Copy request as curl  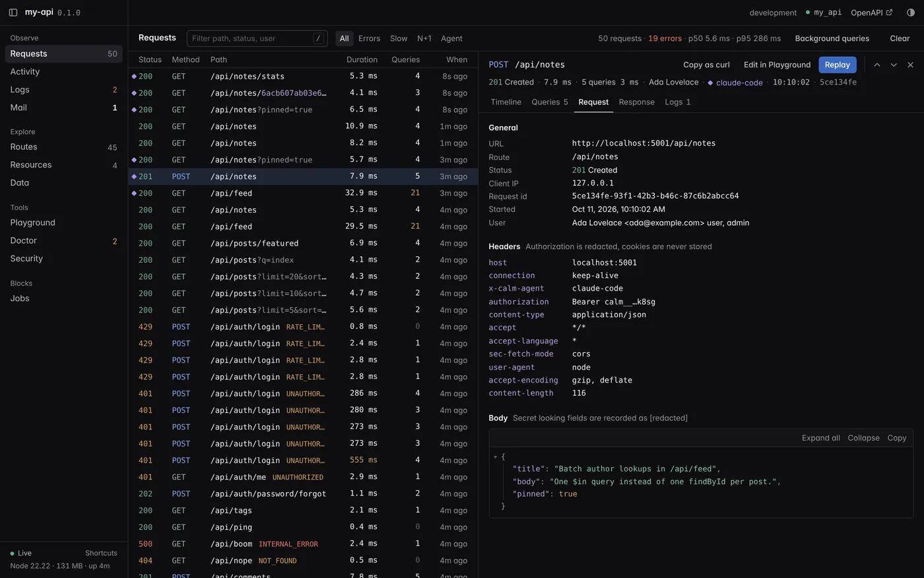coord(706,65)
